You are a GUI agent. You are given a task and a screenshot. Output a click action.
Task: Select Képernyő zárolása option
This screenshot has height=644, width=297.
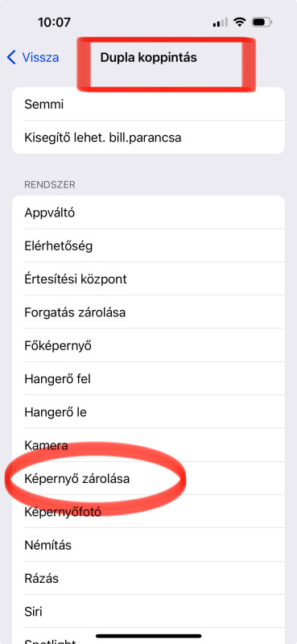[148, 478]
